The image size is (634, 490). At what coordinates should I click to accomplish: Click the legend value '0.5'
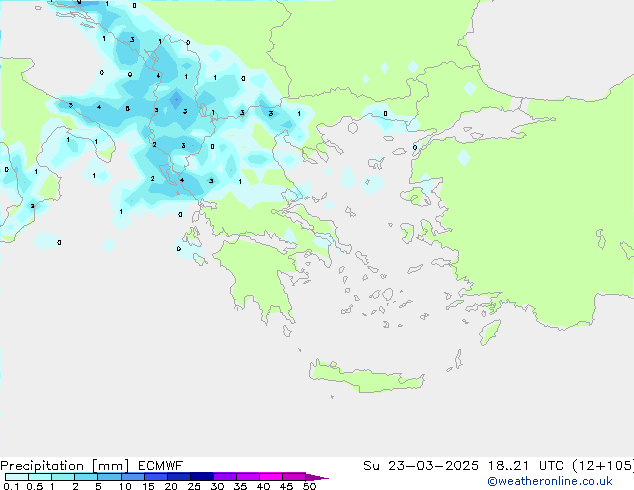click(35, 486)
